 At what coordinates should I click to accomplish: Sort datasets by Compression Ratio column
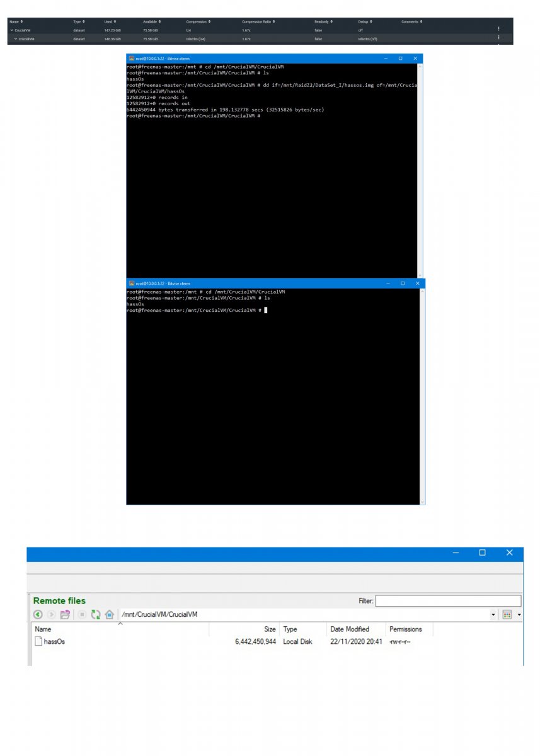click(x=258, y=21)
